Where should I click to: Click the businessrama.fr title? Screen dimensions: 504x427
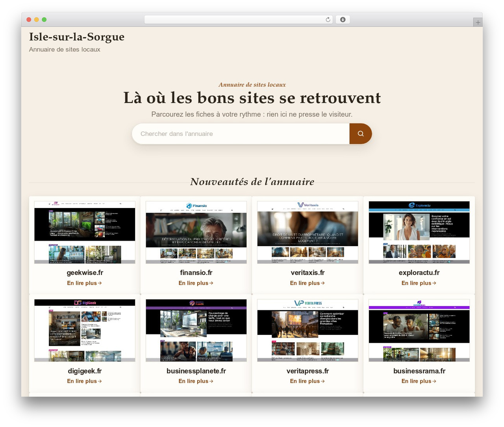click(x=419, y=371)
